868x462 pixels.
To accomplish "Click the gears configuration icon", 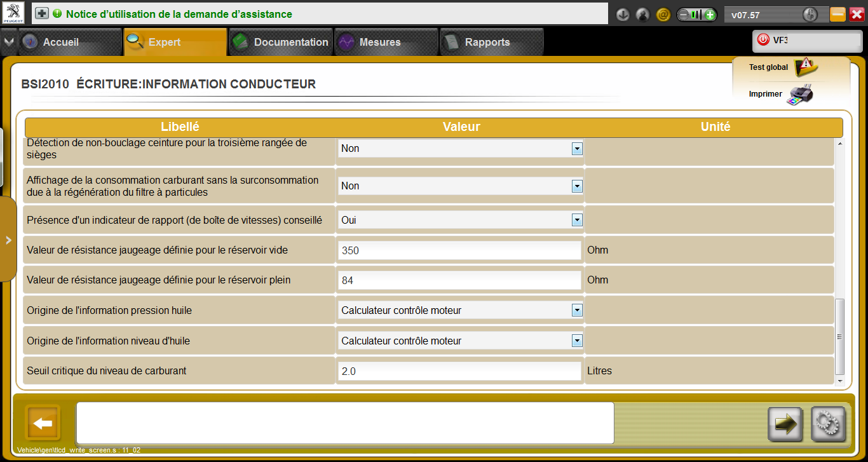I will click(828, 424).
